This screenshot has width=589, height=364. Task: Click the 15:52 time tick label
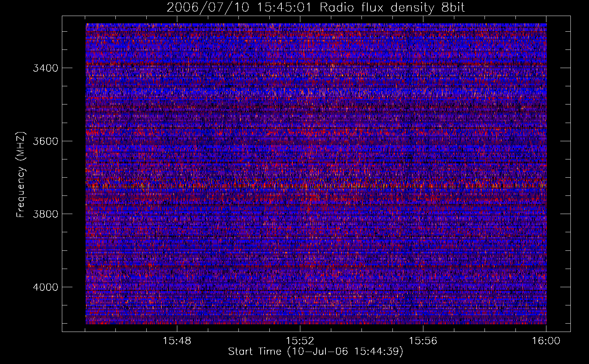coord(300,341)
